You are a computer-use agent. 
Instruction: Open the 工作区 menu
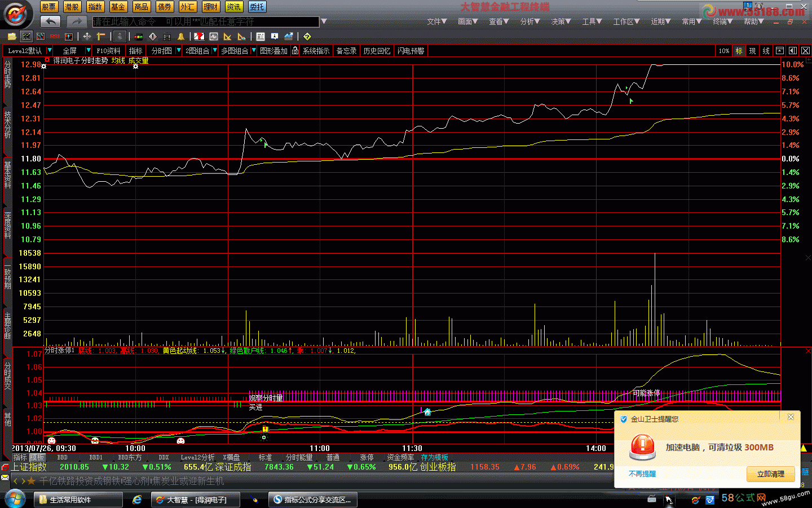point(626,21)
